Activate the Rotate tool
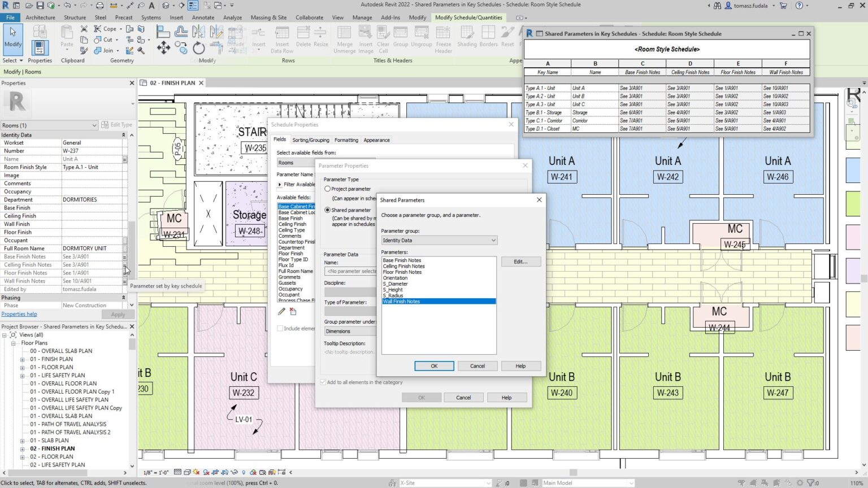The height and width of the screenshot is (488, 868). point(198,49)
